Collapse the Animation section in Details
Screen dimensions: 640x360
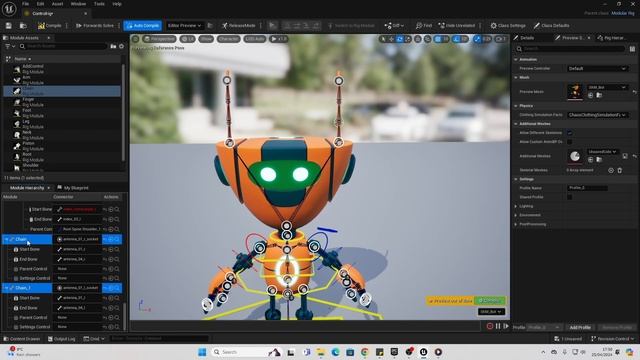coord(516,60)
